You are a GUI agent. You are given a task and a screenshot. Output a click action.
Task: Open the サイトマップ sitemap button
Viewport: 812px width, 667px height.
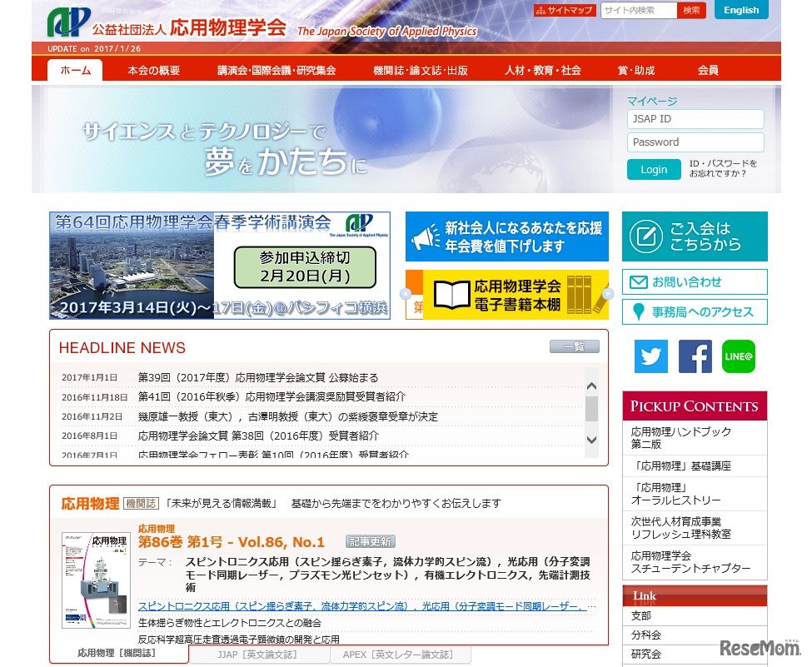click(565, 10)
